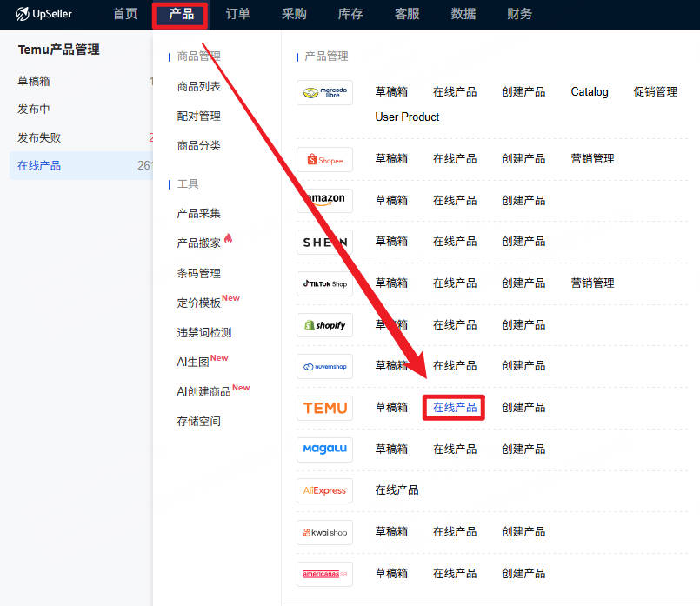
Task: Open the 定价模板 tool
Action: [x=198, y=303]
